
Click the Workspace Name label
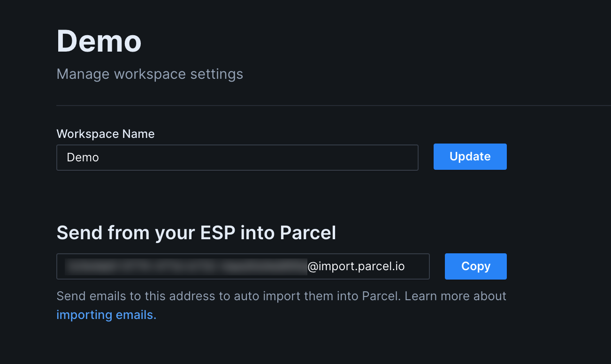click(106, 134)
